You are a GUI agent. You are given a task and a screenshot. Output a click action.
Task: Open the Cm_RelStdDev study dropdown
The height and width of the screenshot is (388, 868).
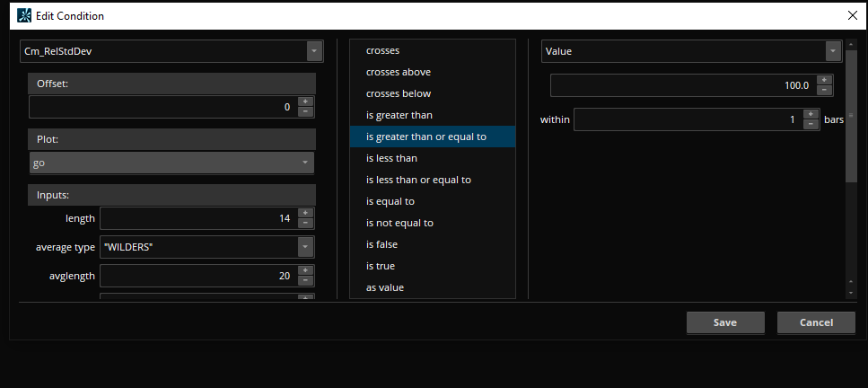313,51
